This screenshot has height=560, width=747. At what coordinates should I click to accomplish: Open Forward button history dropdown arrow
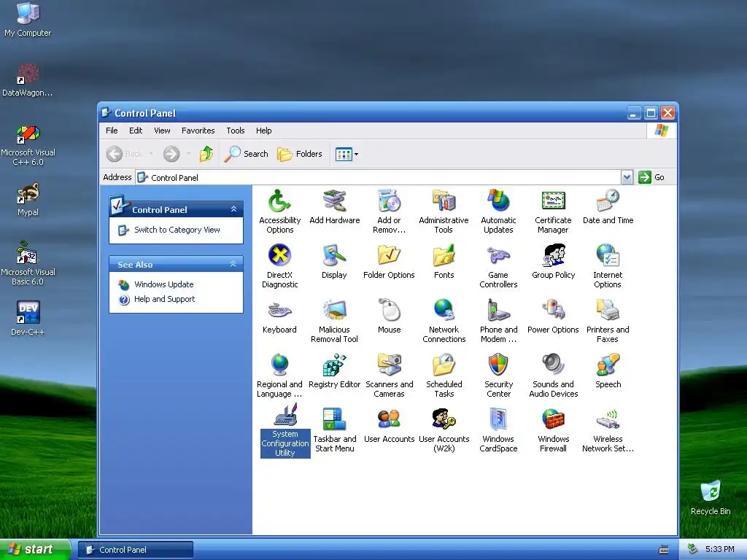coord(189,154)
